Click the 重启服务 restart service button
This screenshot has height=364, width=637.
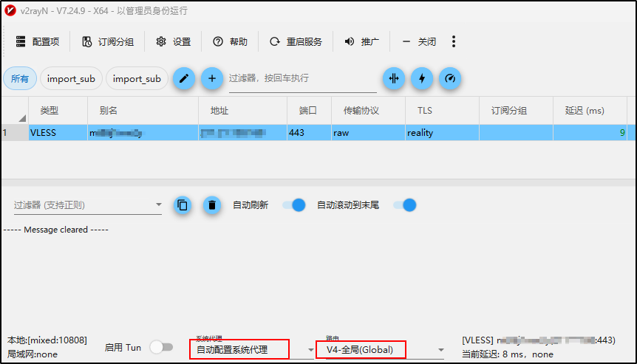(x=296, y=41)
